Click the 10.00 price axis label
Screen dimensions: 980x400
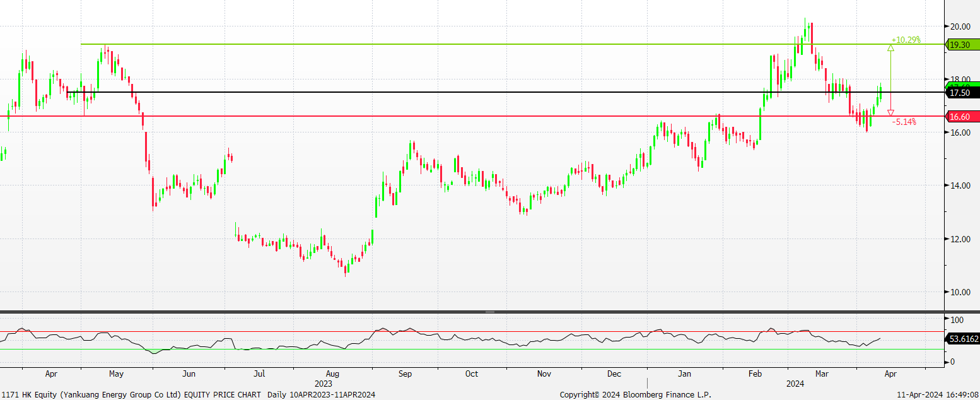coord(960,292)
